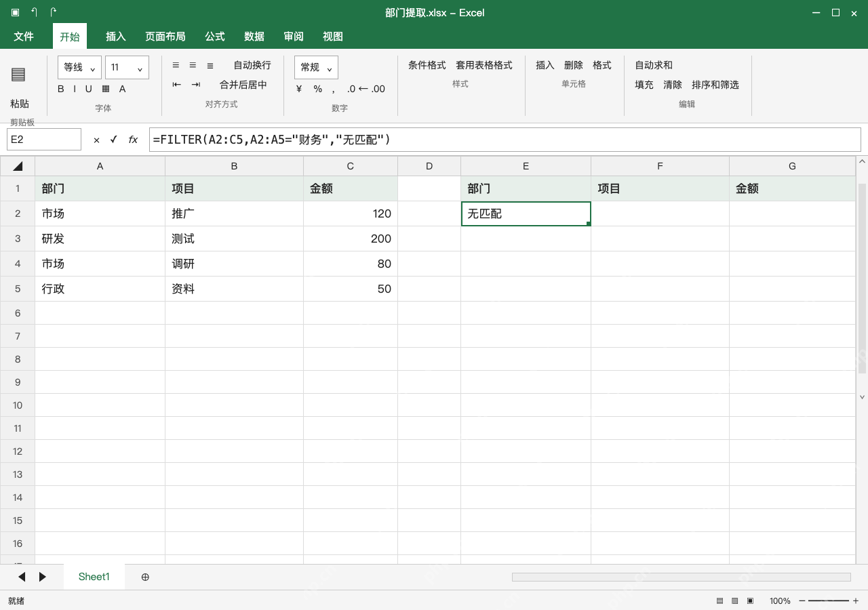Open 排序和筛选 options

[x=715, y=85]
